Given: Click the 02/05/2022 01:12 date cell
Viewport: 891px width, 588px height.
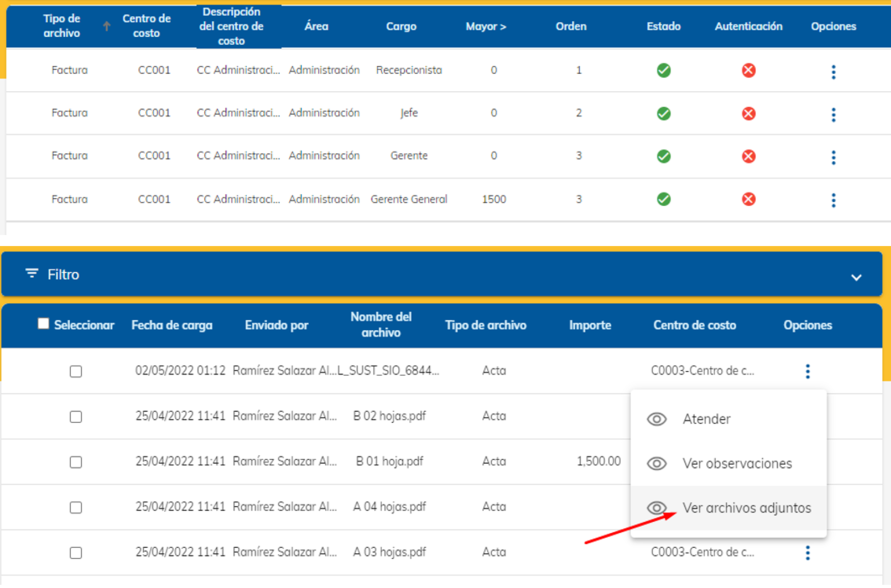Looking at the screenshot, I should pos(180,371).
